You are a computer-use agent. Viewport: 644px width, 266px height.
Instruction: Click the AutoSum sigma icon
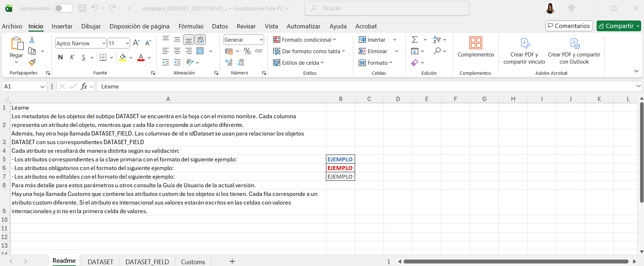point(415,40)
